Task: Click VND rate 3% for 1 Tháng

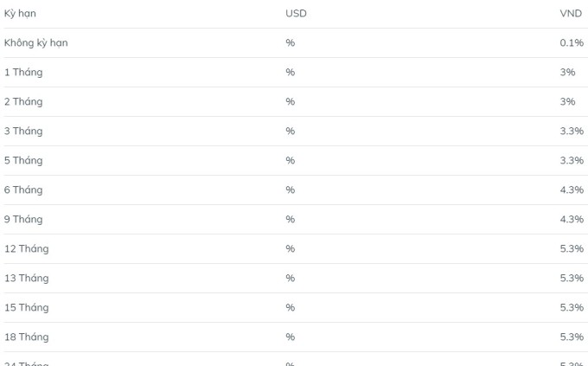Action: click(567, 73)
